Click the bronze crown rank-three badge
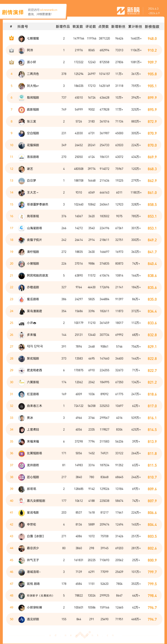167x644 pixels. click(11, 62)
